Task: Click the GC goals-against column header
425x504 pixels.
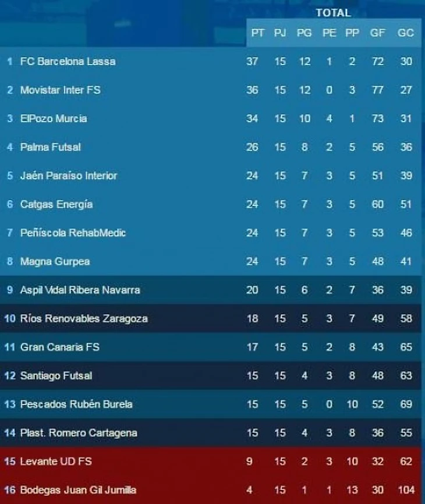Action: (405, 33)
